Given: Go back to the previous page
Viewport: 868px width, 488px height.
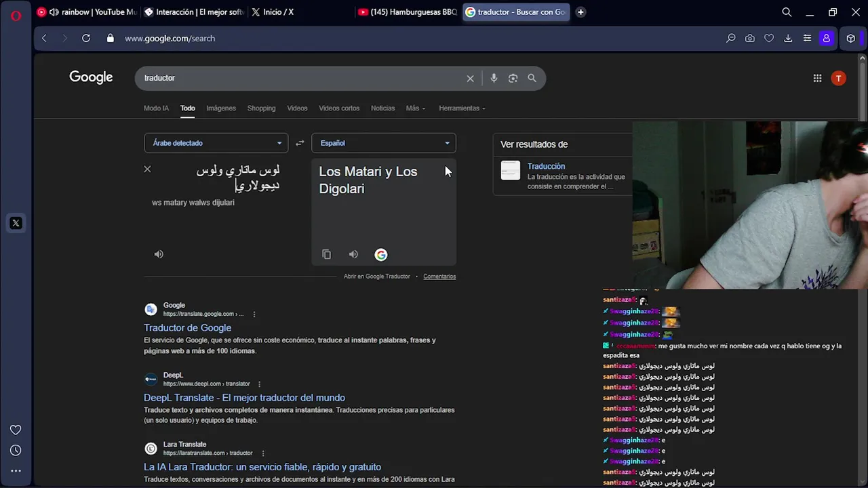Looking at the screenshot, I should click(x=45, y=39).
